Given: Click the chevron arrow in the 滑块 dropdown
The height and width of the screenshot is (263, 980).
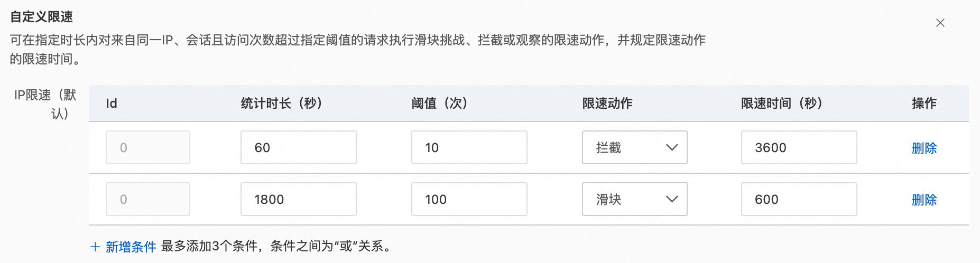Looking at the screenshot, I should pos(671,199).
